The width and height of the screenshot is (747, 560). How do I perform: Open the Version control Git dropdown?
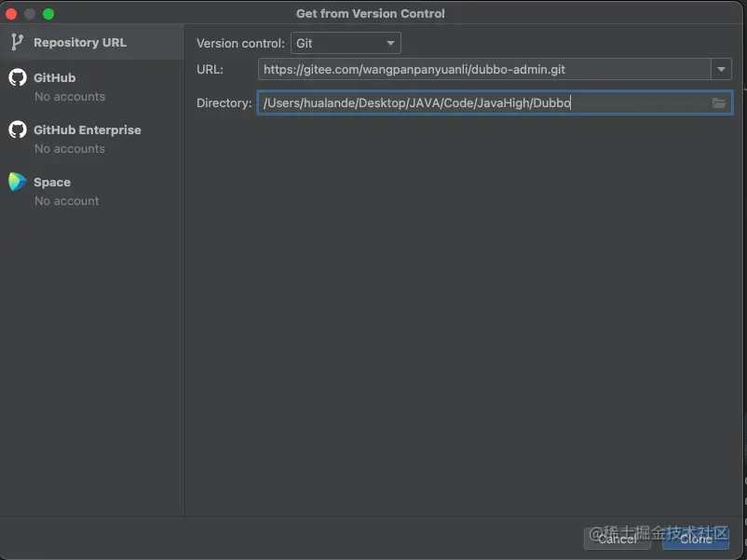pos(346,44)
